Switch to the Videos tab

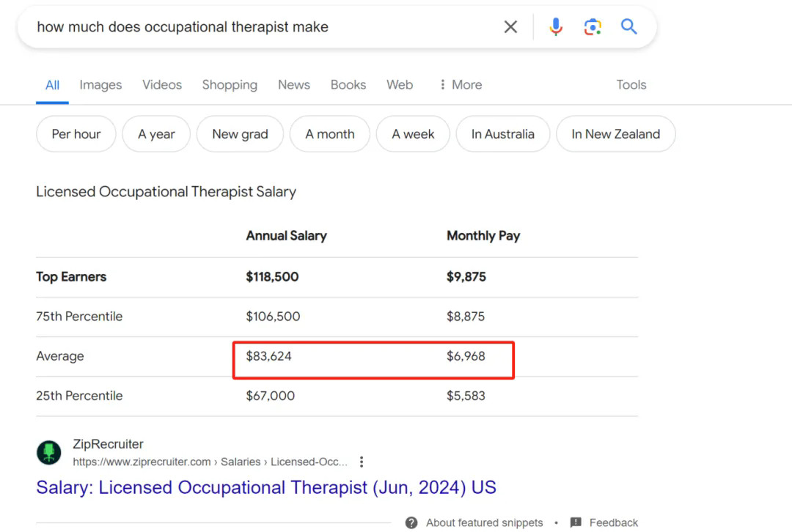(x=162, y=85)
